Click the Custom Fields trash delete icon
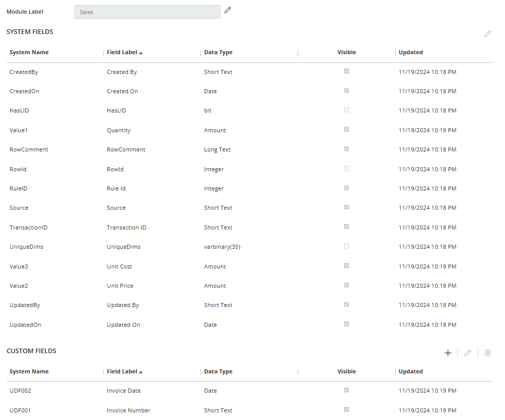Screen dimensions: 505x420 (x=487, y=353)
